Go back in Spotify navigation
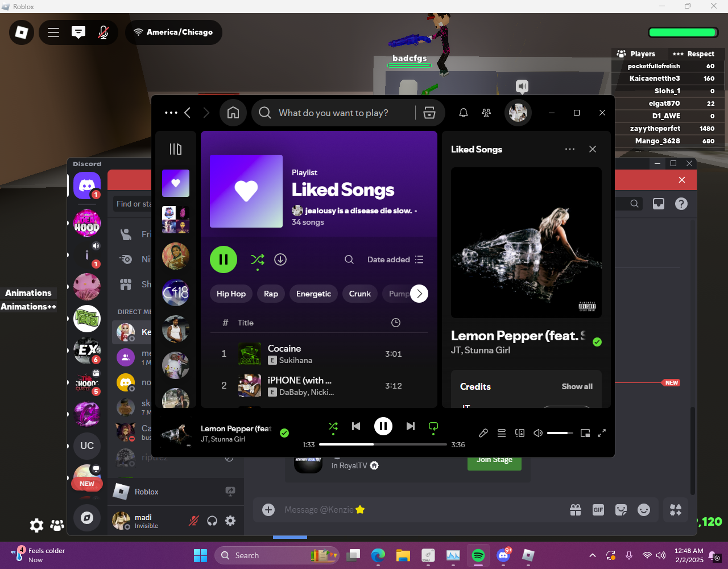Screen dimensions: 728x569 (x=187, y=113)
